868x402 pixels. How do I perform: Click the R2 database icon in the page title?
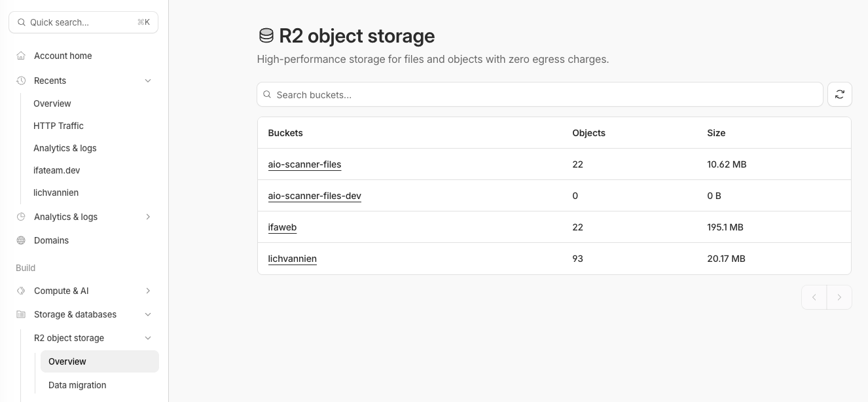tap(266, 35)
